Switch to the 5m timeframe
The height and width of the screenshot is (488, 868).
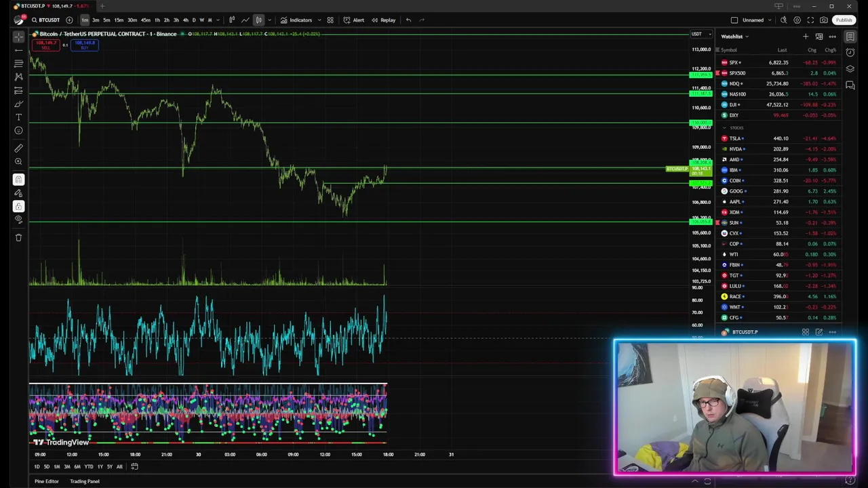(106, 20)
